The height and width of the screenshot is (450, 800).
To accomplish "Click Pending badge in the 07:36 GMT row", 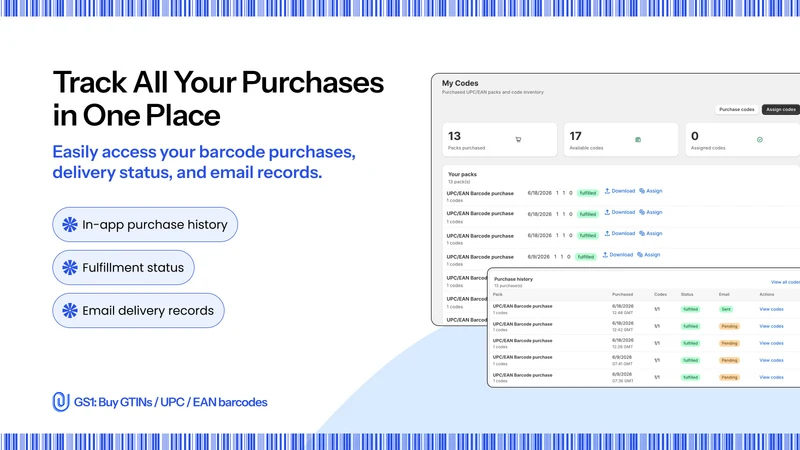I will (x=729, y=377).
